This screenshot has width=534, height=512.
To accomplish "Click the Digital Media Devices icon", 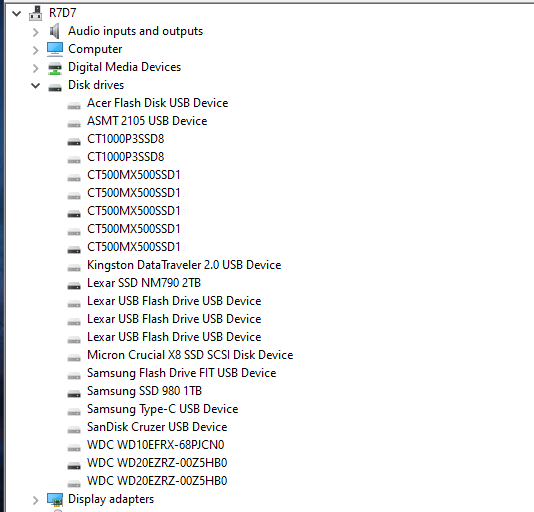I will click(55, 68).
